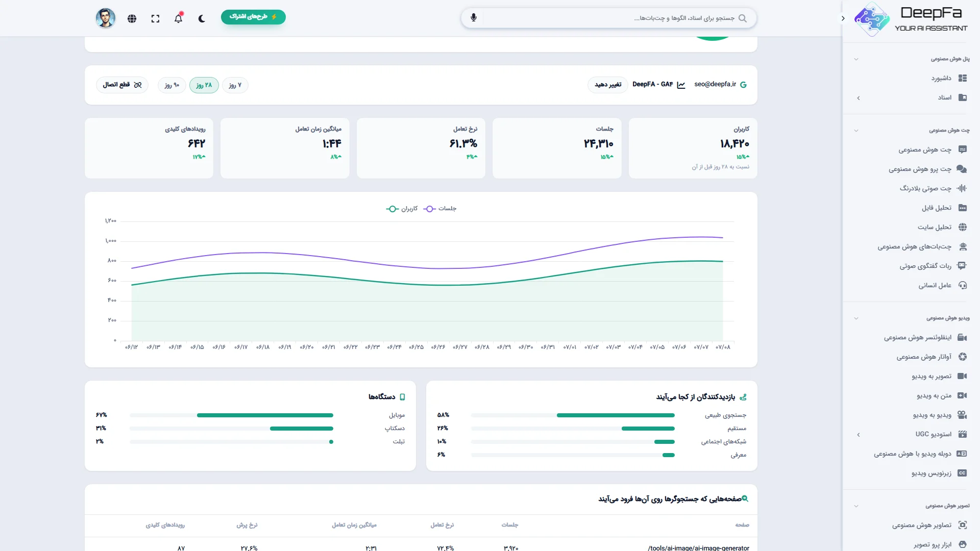Open تحلیل فایل folder icon
This screenshot has width=980, height=551.
[963, 208]
